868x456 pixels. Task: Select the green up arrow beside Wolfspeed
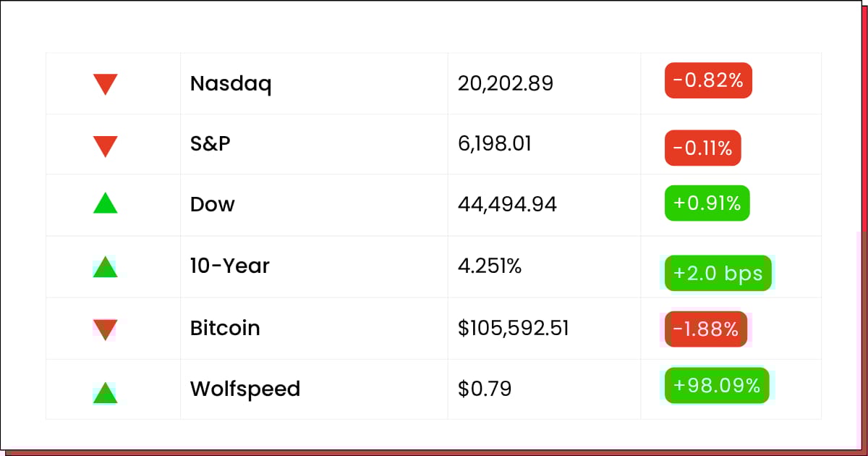(106, 393)
